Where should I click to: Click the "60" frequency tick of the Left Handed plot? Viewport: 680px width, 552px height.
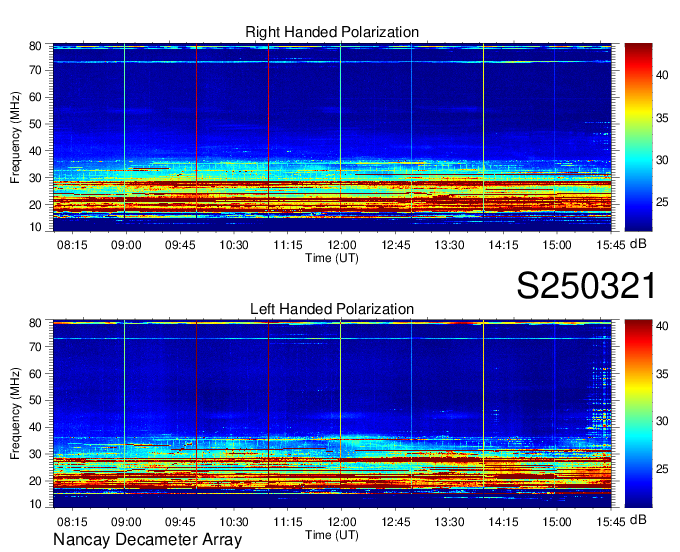(35, 374)
